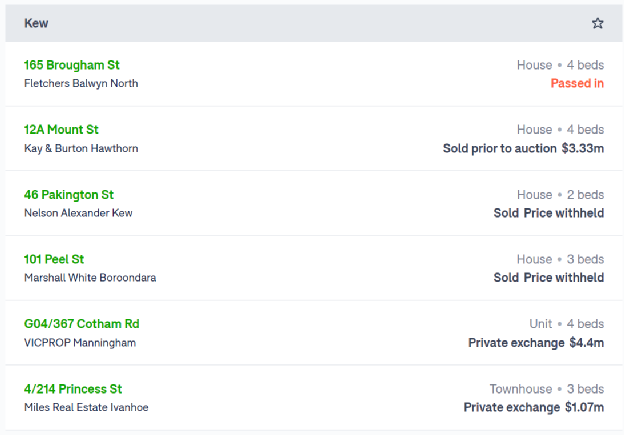The width and height of the screenshot is (624, 435).
Task: Open the 101 Peel St listing
Action: pyautogui.click(x=54, y=259)
